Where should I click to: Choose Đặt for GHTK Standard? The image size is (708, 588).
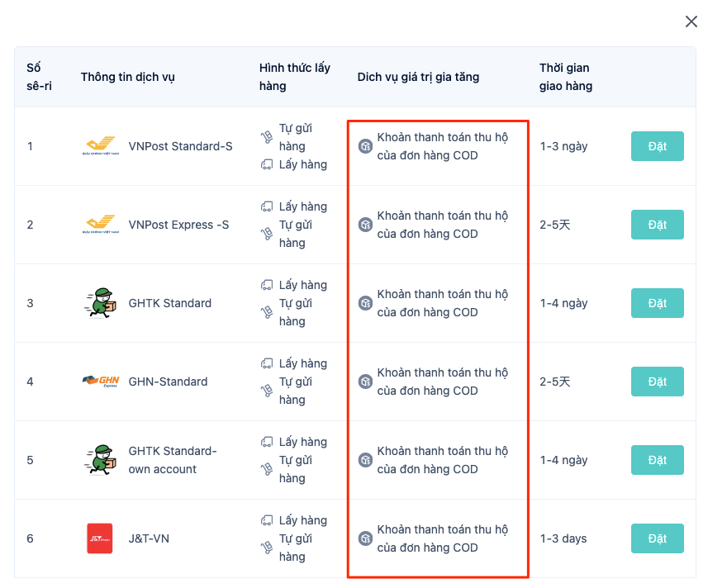click(x=658, y=303)
